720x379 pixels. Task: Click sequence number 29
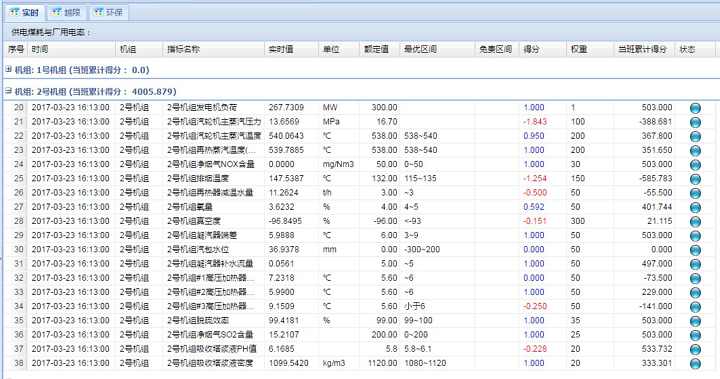pos(18,235)
